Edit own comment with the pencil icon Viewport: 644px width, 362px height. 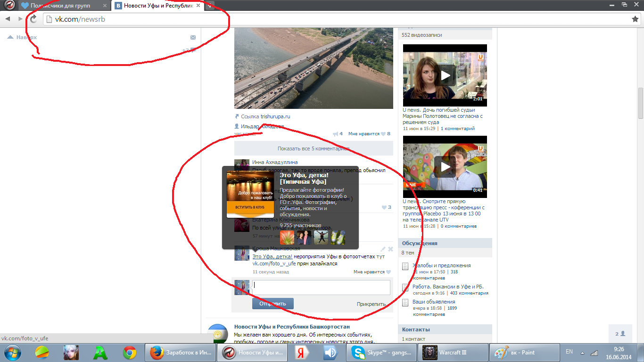pos(383,249)
